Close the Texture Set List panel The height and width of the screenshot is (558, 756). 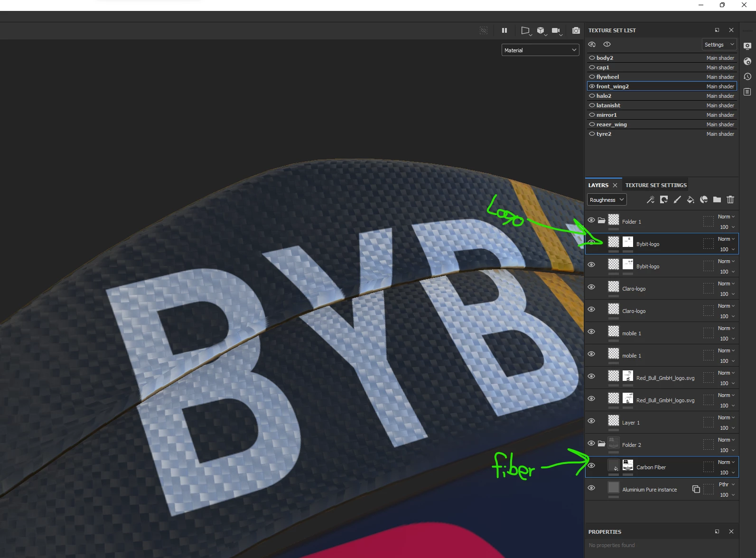point(731,30)
